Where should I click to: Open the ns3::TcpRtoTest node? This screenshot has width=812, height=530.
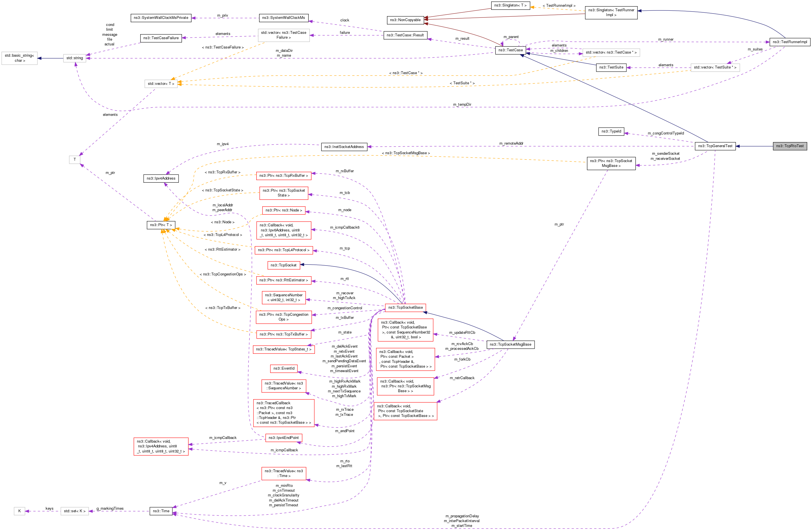click(790, 146)
